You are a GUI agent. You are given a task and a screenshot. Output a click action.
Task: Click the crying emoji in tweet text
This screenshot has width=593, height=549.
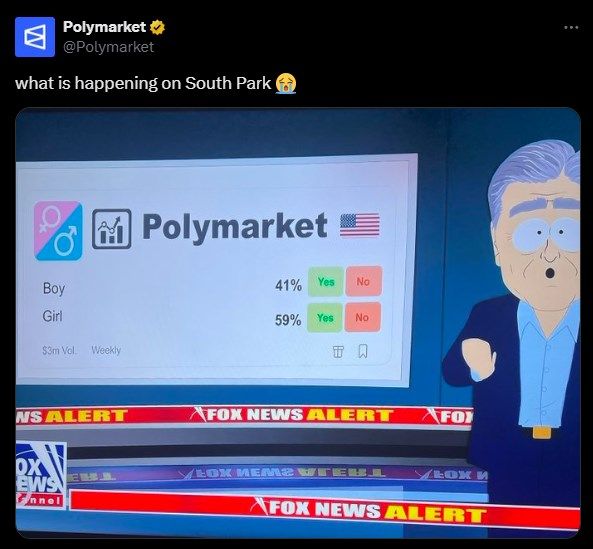tap(286, 83)
